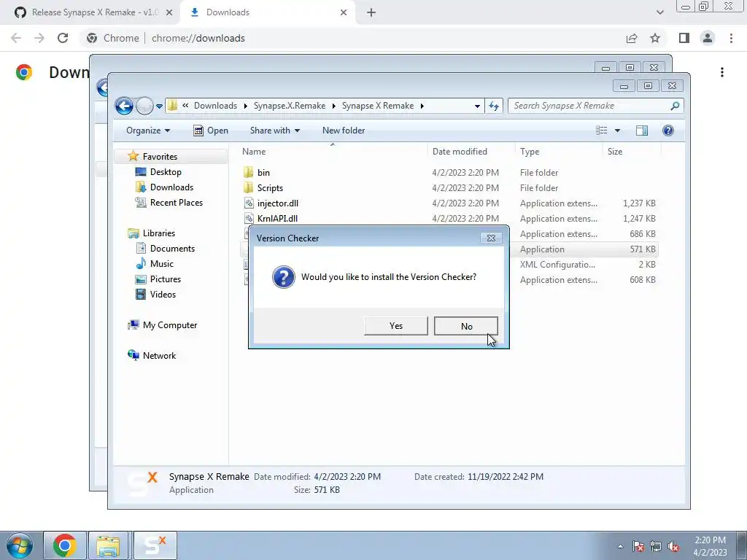Screen dimensions: 747x560
Task: Open the address bar history dropdown
Action: coord(477,106)
